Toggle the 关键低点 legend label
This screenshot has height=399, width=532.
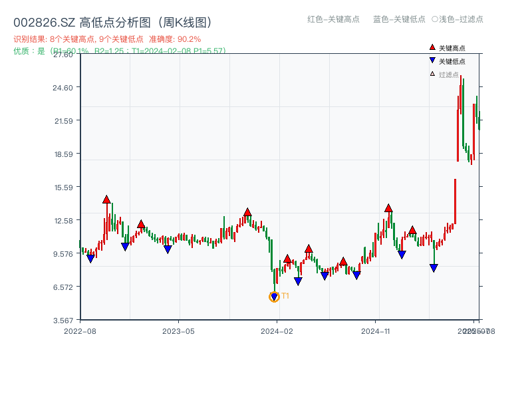point(452,61)
